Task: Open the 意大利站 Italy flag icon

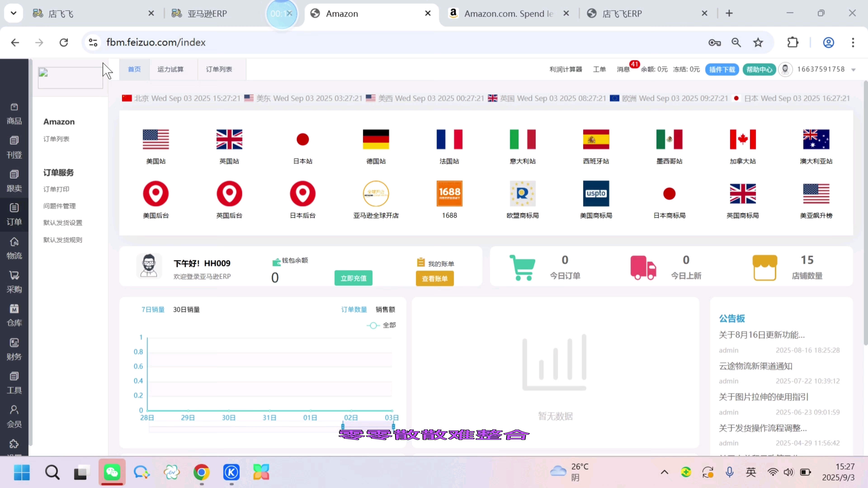Action: [523, 139]
